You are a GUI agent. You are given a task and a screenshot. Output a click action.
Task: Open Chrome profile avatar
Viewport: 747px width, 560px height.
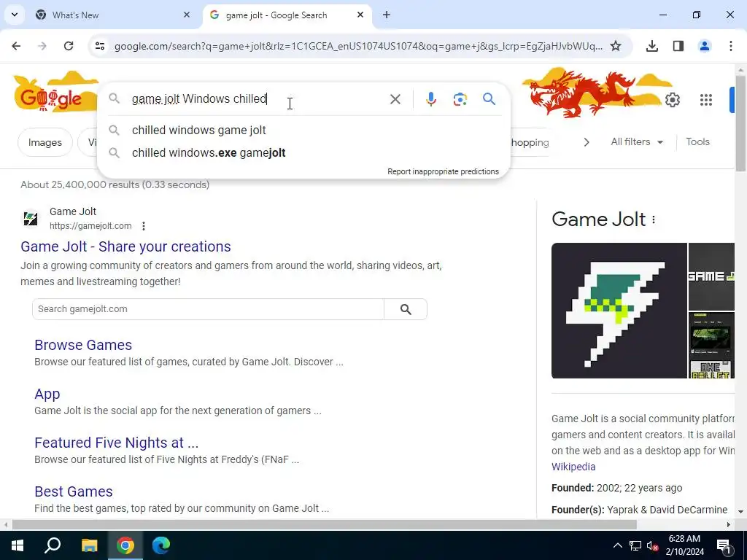705,46
